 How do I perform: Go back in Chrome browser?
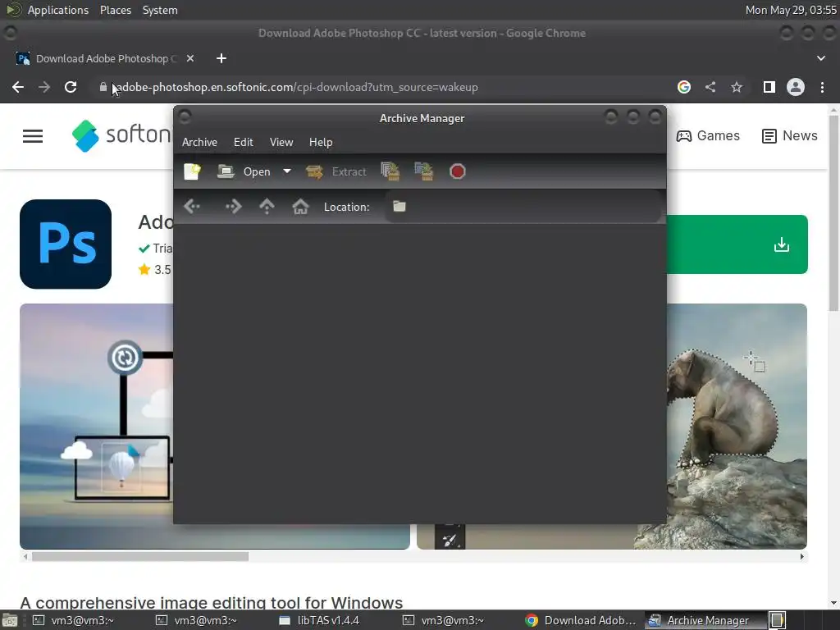click(18, 87)
